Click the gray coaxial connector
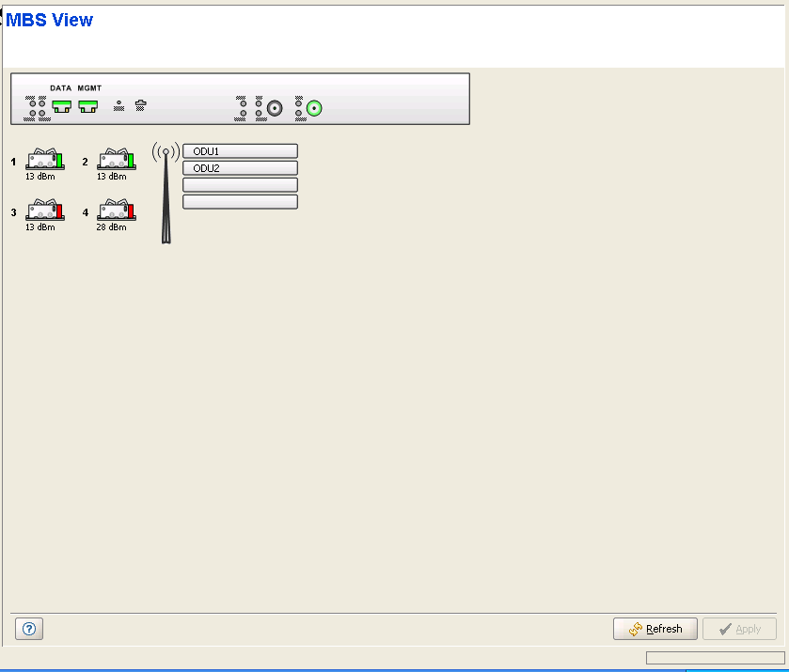This screenshot has width=789, height=672. (275, 108)
